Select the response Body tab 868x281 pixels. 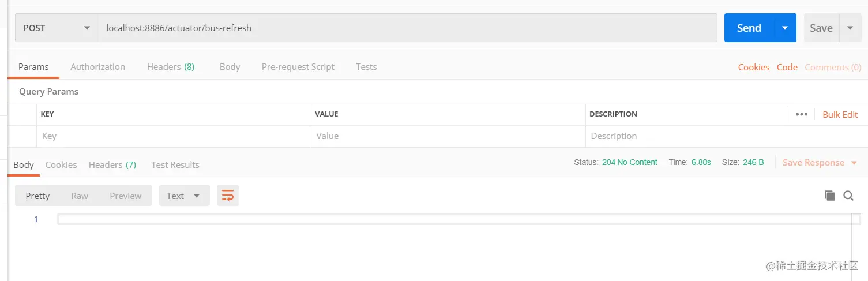coord(24,165)
